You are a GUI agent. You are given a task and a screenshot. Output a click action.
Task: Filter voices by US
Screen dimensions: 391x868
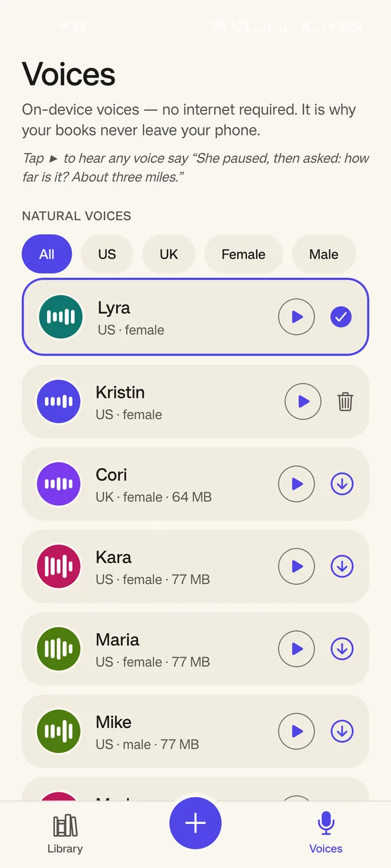pos(107,254)
